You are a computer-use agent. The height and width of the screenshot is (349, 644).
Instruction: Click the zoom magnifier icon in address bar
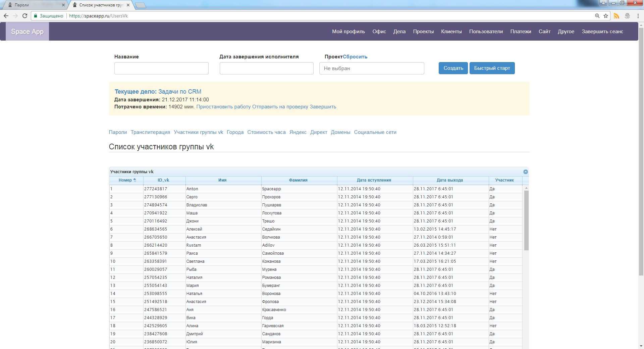[x=597, y=16]
